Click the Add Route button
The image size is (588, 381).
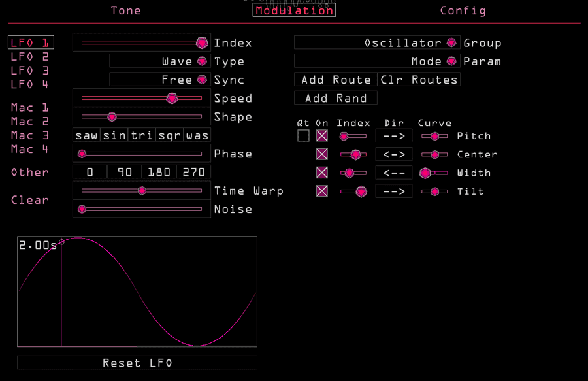coord(336,80)
